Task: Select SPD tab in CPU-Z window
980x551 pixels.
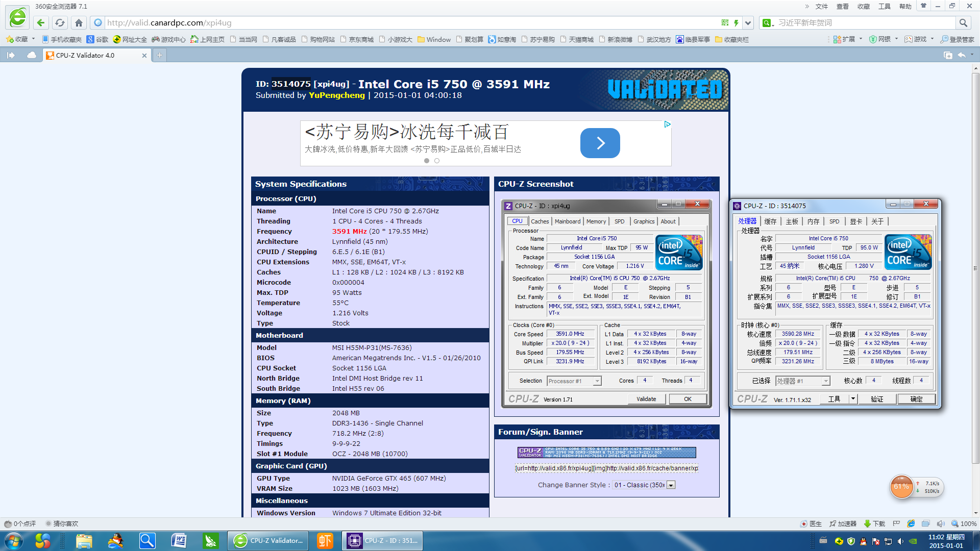Action: point(834,221)
